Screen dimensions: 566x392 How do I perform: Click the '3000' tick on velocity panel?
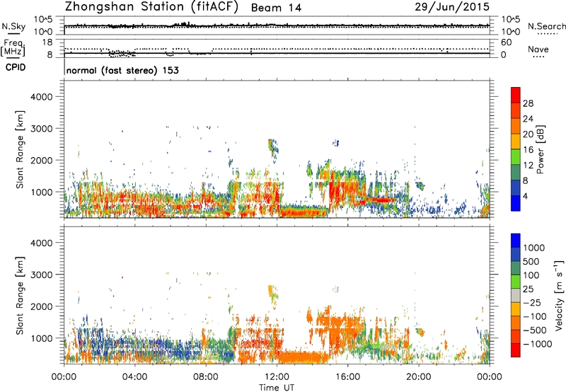pyautogui.click(x=42, y=275)
